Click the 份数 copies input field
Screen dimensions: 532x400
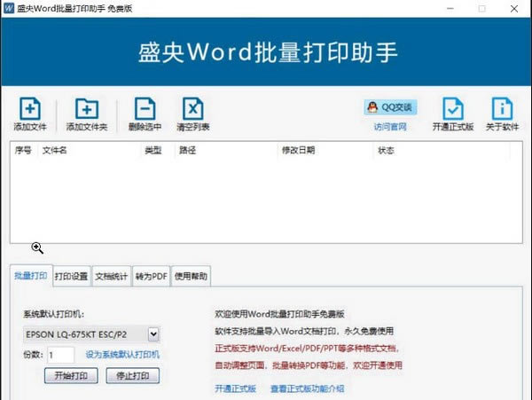pyautogui.click(x=60, y=355)
